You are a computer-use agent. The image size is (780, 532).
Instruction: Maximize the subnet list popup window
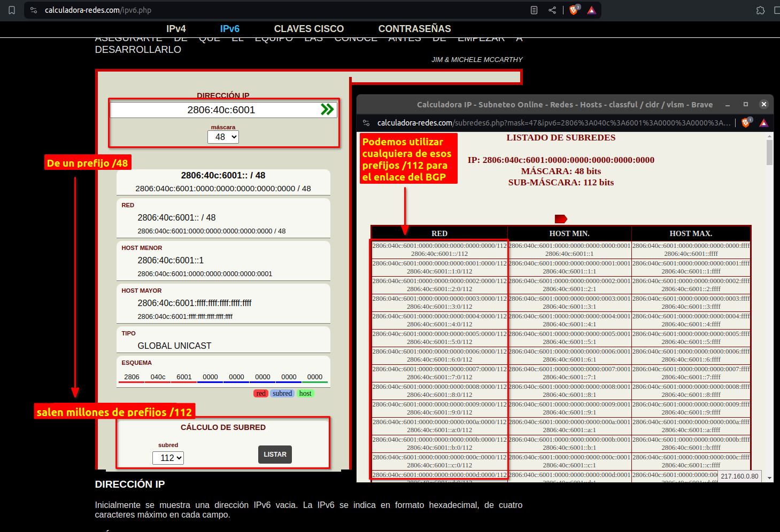click(745, 104)
